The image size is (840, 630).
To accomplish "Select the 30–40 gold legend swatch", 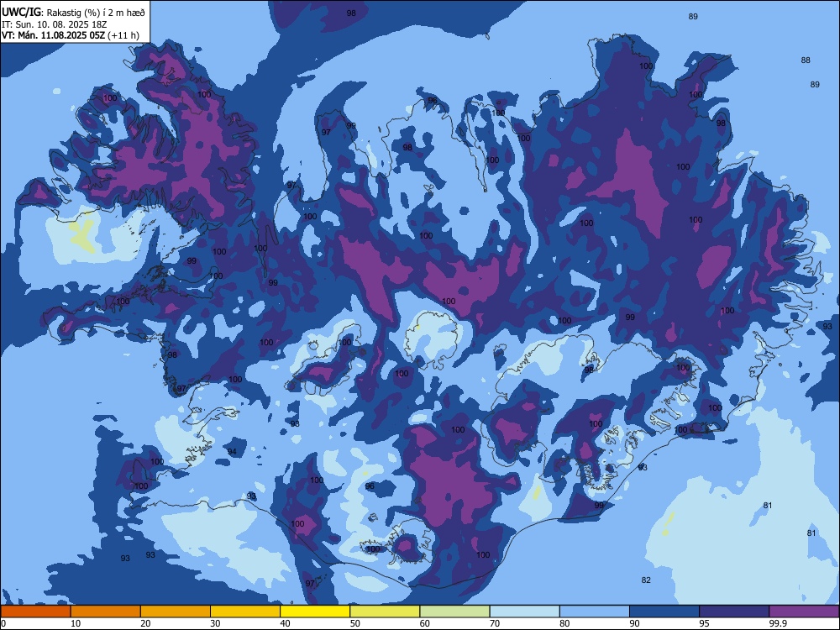I will [245, 612].
